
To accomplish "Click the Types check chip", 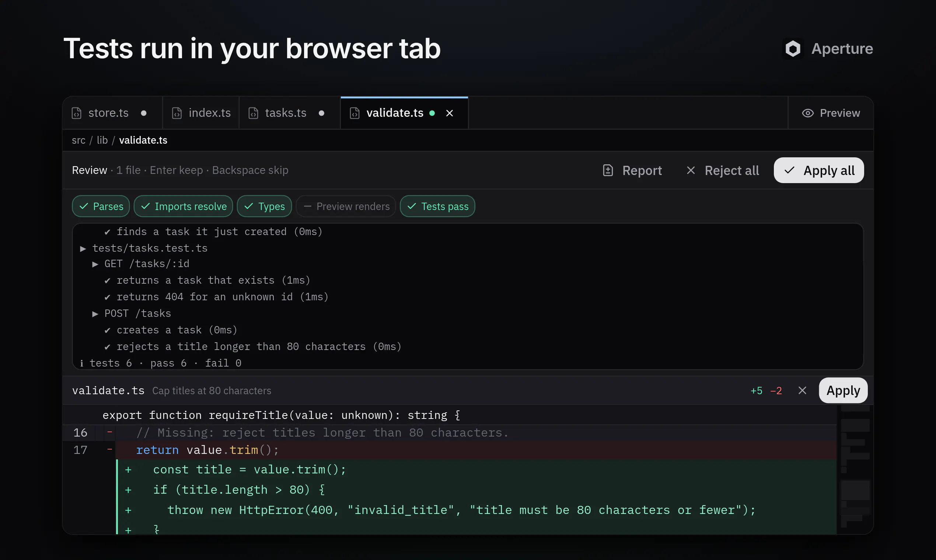I will click(264, 206).
